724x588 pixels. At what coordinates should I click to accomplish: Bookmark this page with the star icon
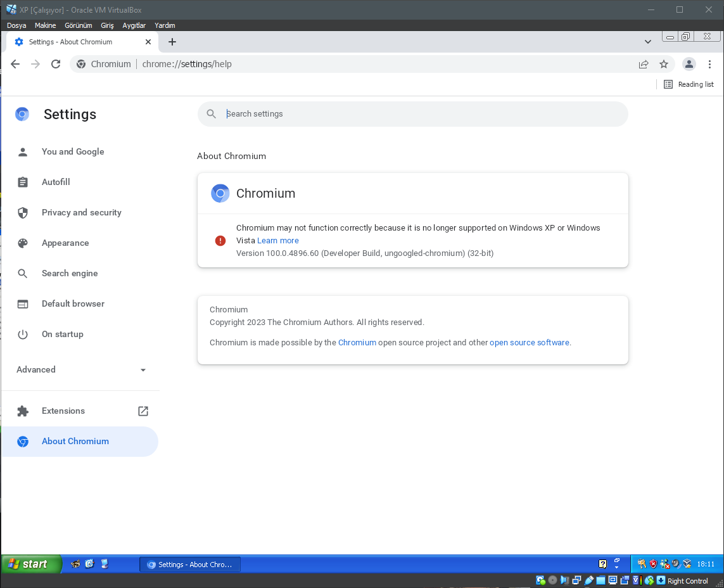pos(664,64)
